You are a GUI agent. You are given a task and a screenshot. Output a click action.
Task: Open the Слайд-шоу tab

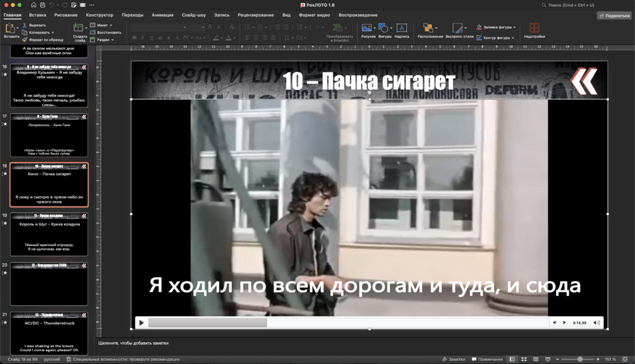(x=193, y=15)
